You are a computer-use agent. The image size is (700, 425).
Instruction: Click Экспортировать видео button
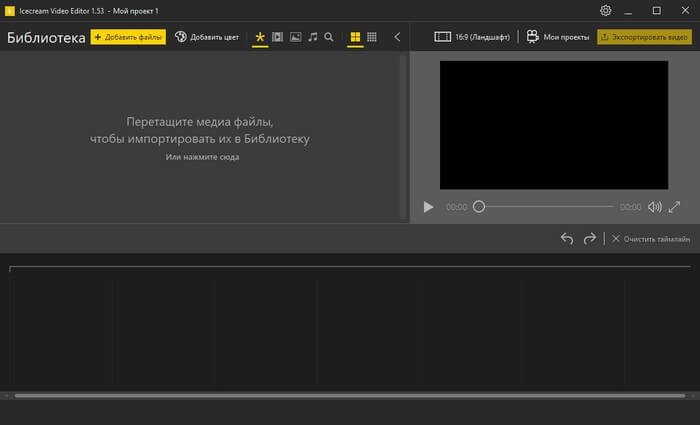[645, 37]
